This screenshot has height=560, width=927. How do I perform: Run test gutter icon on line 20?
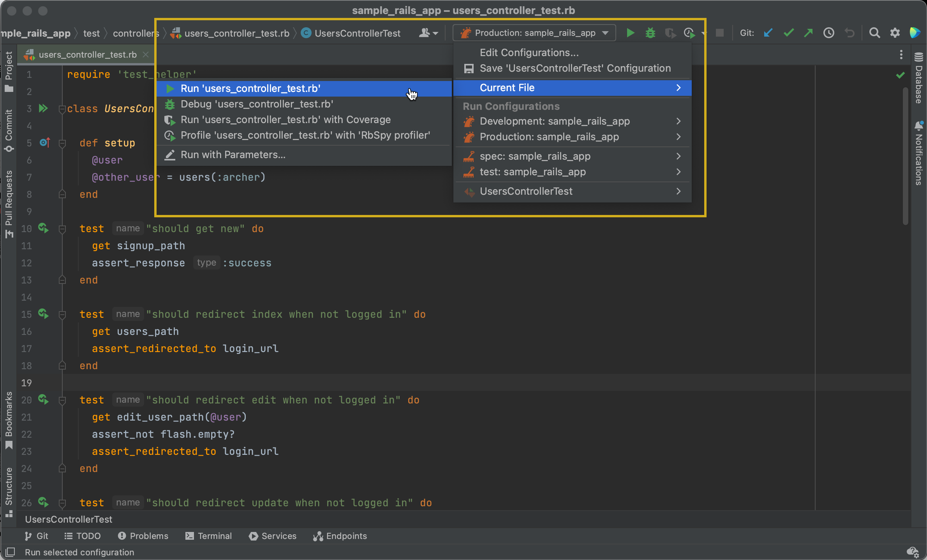click(43, 400)
